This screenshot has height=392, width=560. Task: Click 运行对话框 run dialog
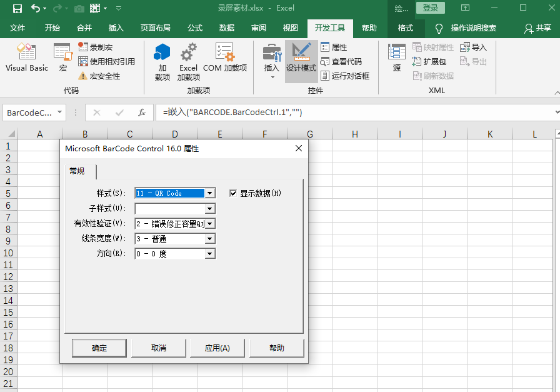coord(344,76)
